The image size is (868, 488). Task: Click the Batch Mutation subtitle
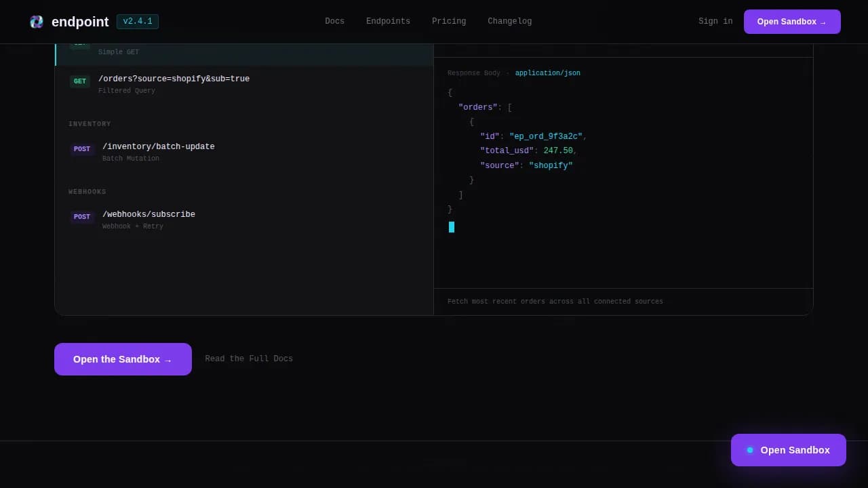(131, 159)
